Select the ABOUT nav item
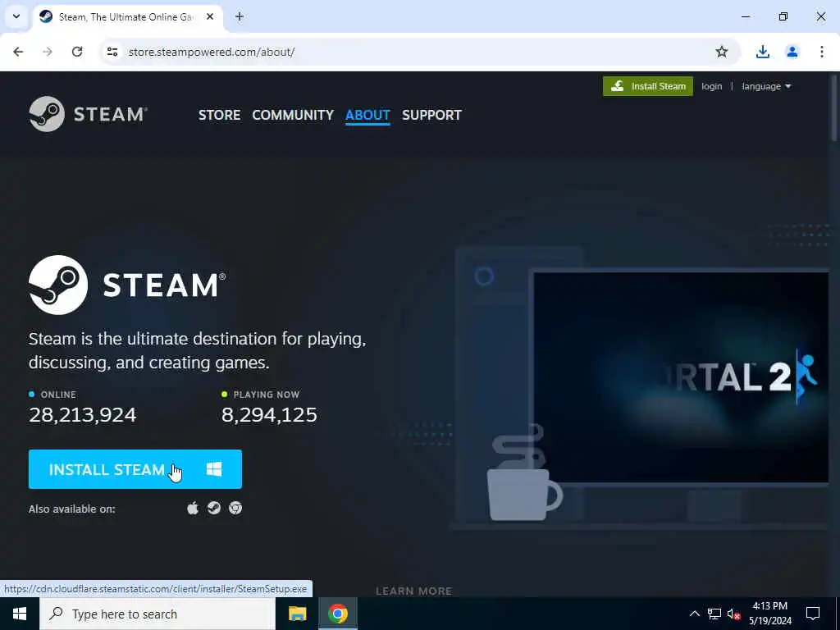 click(x=367, y=115)
